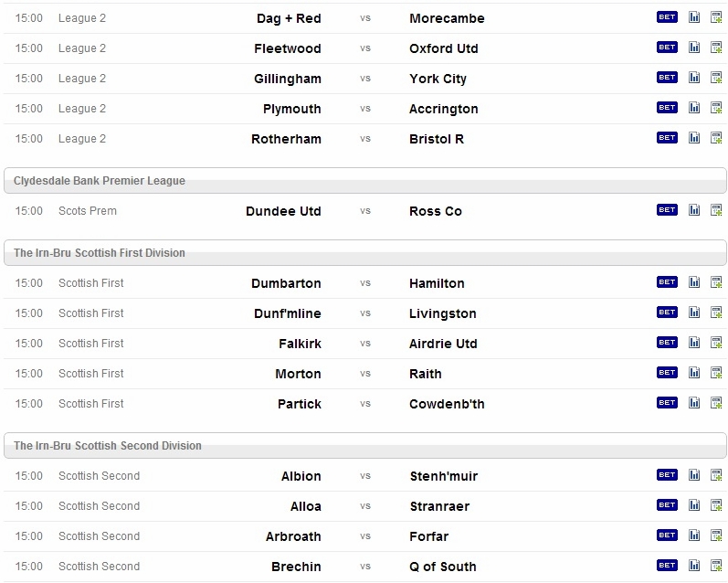Image resolution: width=728 pixels, height=583 pixels.
Task: Open stats icon for Dunf'mline vs Livingston
Action: [x=694, y=313]
